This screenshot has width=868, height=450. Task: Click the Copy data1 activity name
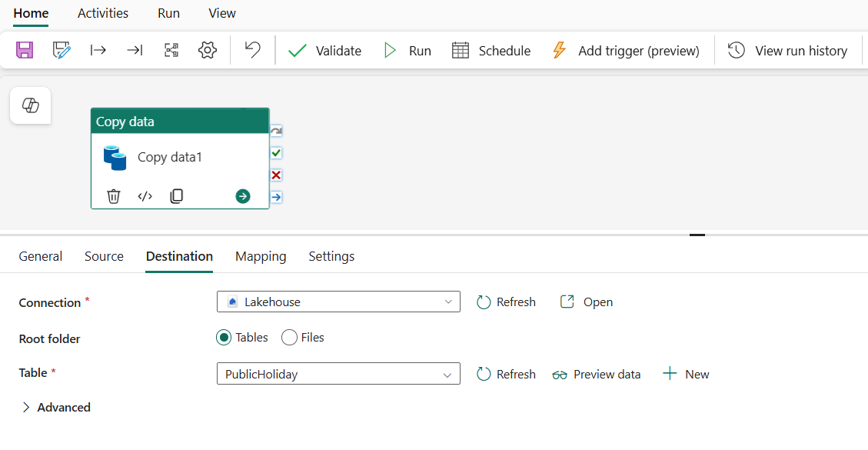[x=170, y=158]
